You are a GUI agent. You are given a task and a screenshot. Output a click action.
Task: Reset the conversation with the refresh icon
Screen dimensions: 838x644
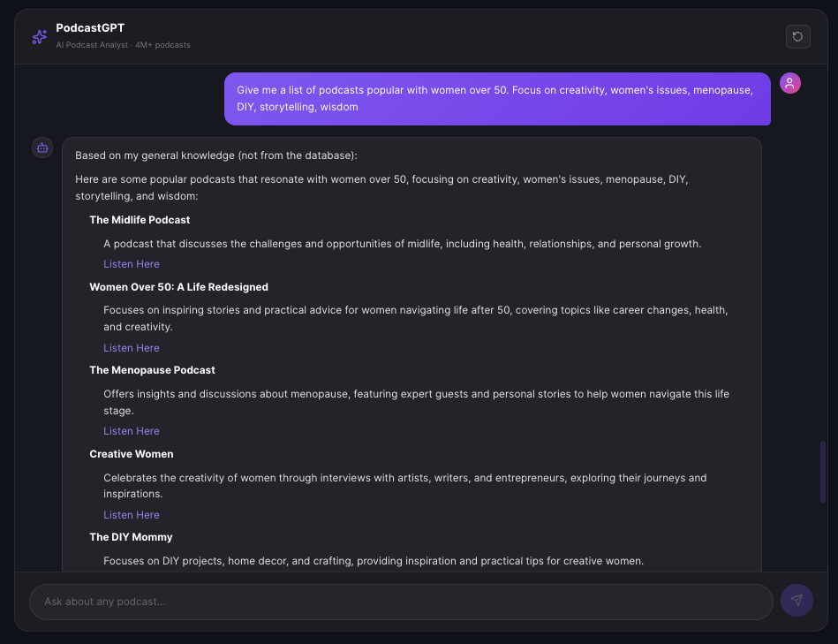point(797,36)
